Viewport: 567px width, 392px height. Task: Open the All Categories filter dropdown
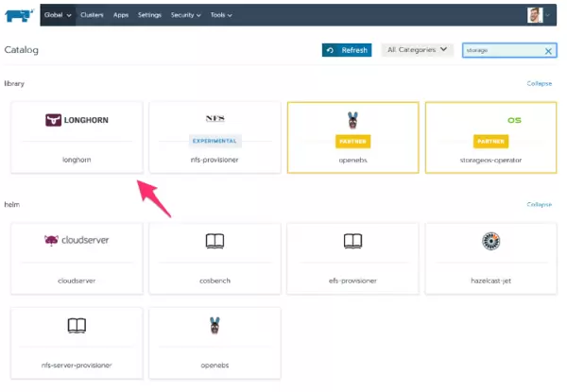(418, 50)
